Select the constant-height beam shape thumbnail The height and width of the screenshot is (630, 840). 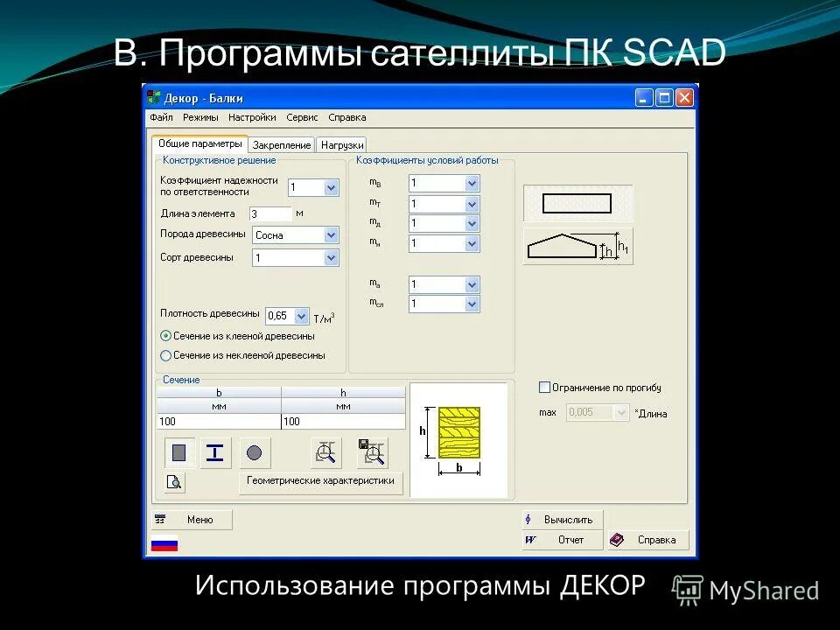(x=577, y=204)
